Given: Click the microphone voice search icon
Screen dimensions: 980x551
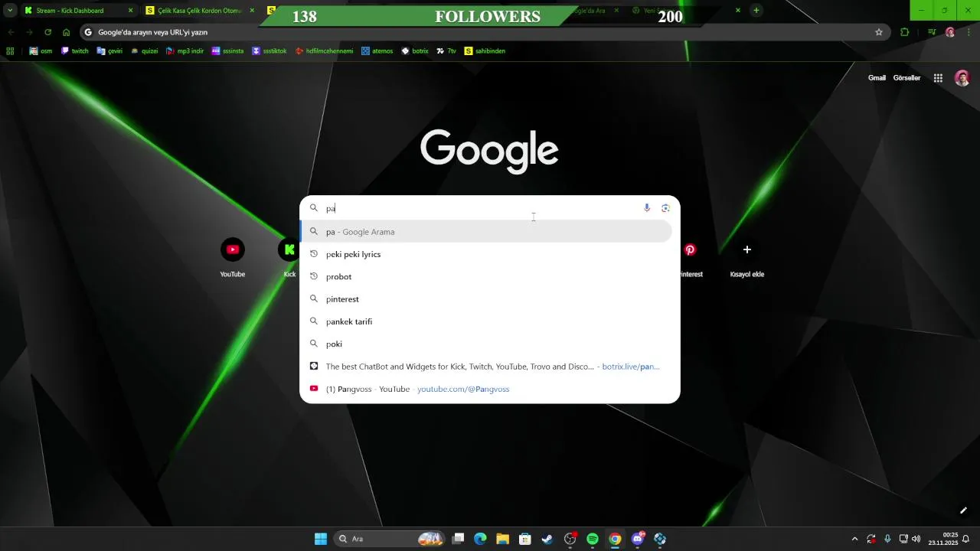Looking at the screenshot, I should (x=647, y=208).
